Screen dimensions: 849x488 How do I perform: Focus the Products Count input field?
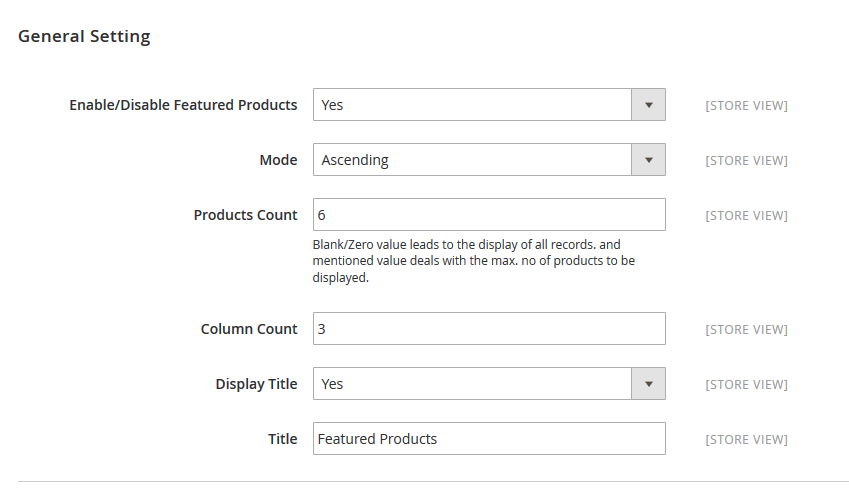pyautogui.click(x=489, y=215)
